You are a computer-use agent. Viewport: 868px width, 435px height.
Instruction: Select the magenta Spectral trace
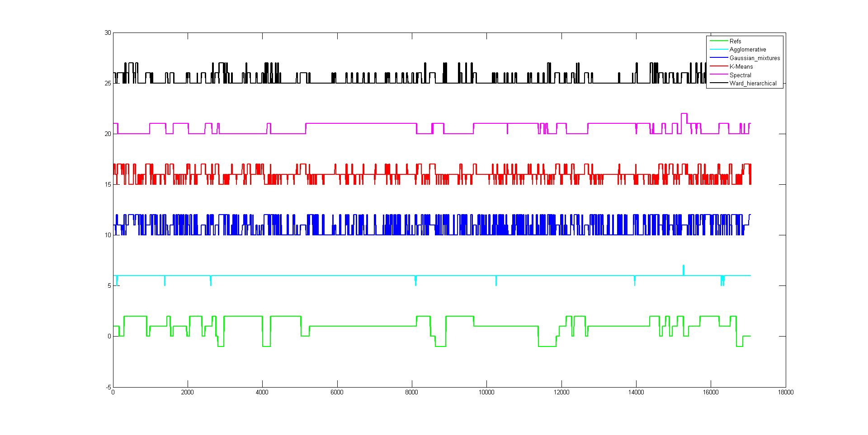pos(362,123)
